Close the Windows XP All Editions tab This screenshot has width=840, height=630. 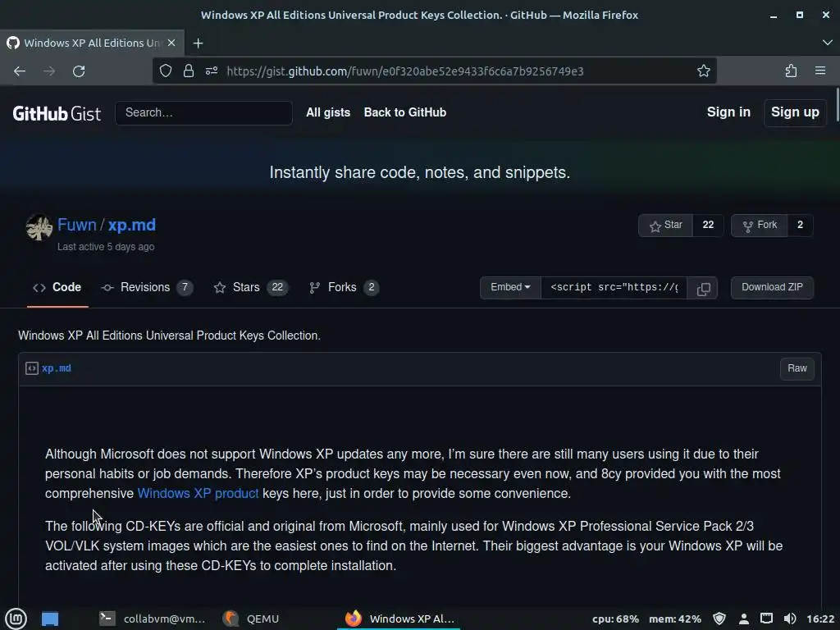pyautogui.click(x=171, y=43)
